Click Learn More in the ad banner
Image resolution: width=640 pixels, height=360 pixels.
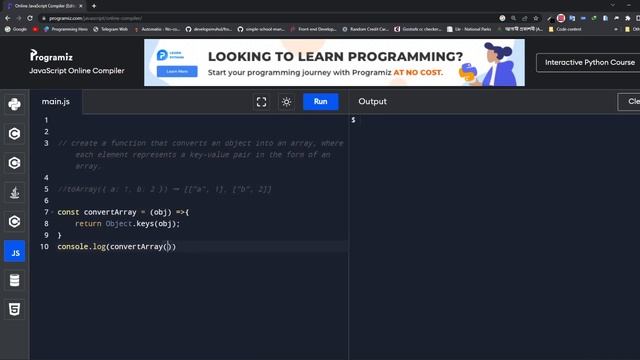[177, 71]
